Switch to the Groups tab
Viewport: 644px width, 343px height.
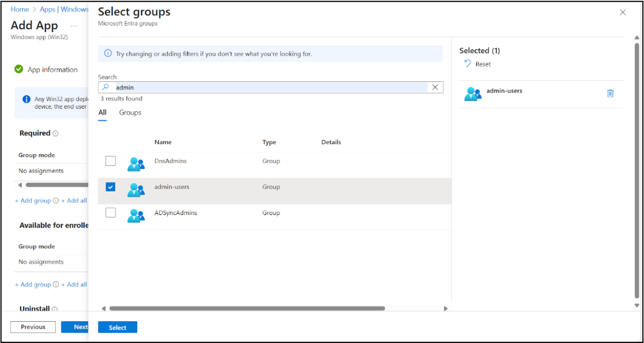click(x=130, y=113)
